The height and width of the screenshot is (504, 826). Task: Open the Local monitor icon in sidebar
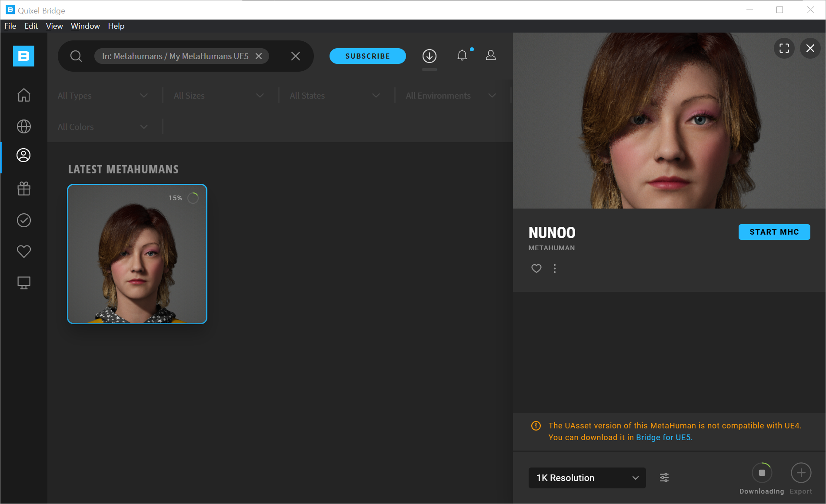pos(24,283)
